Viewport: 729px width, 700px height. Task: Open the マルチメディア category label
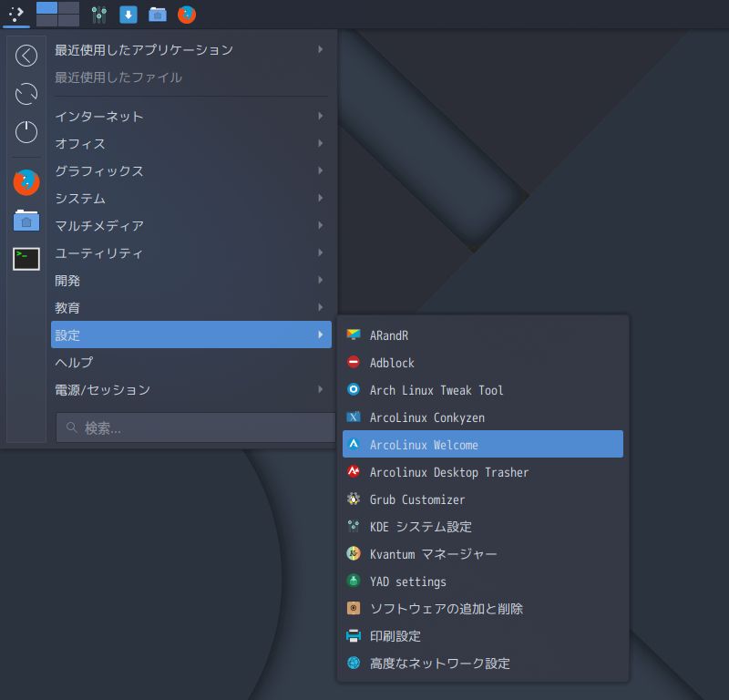click(99, 225)
